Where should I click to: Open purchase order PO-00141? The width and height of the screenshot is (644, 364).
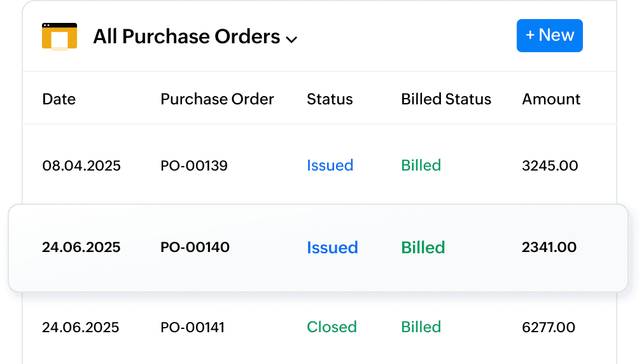(x=192, y=328)
